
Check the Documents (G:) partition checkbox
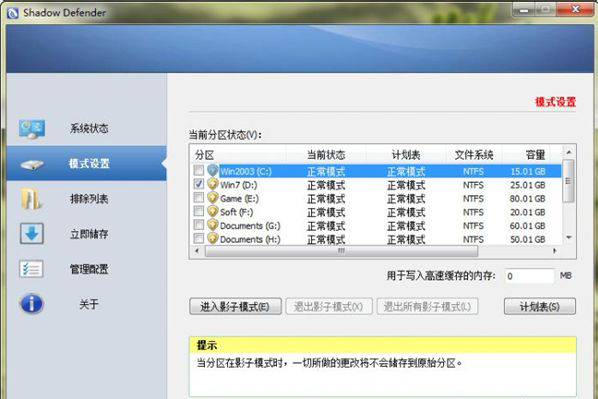pos(199,225)
